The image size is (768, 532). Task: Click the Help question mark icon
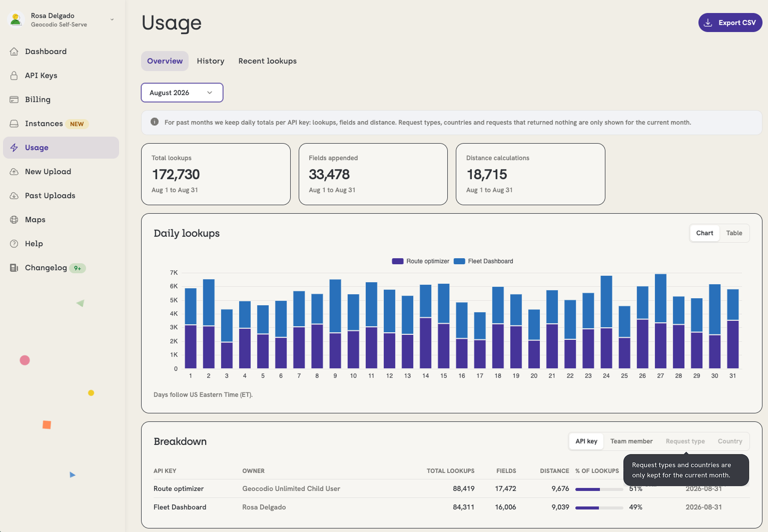pos(14,244)
